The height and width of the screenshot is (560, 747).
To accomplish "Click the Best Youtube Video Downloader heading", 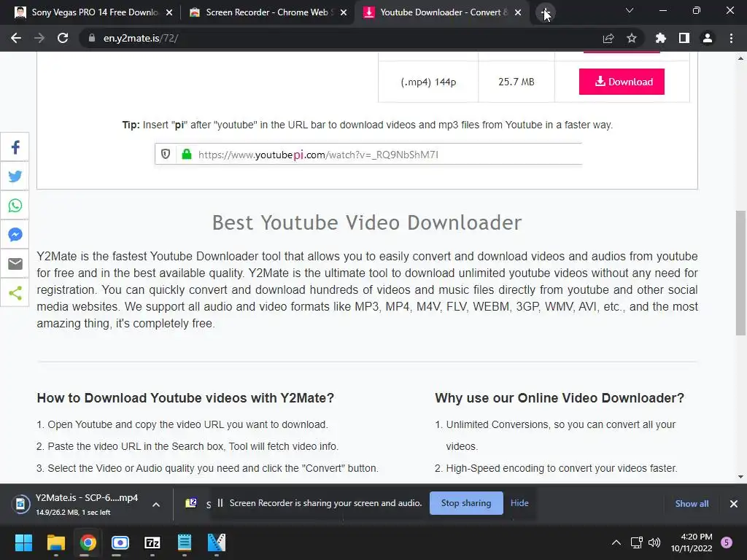I will 367,222.
